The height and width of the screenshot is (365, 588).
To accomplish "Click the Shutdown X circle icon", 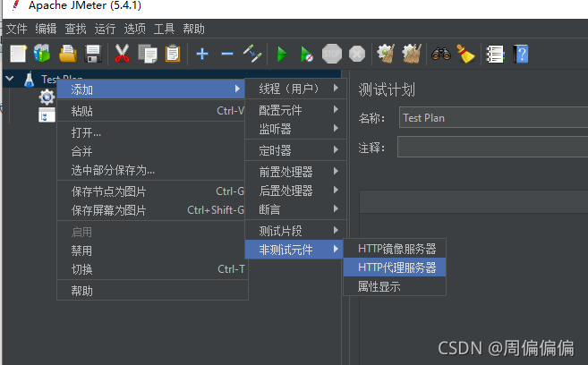I will pos(357,54).
